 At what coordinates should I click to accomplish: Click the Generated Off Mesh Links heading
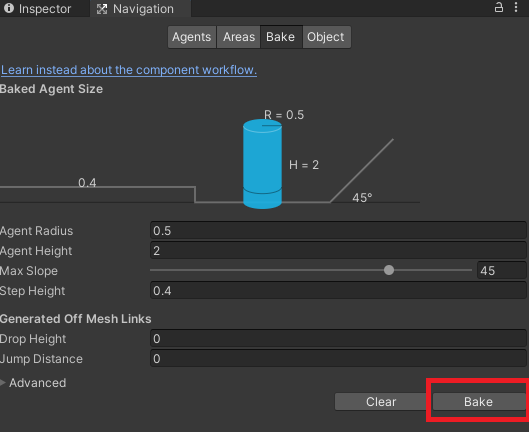coord(76,319)
